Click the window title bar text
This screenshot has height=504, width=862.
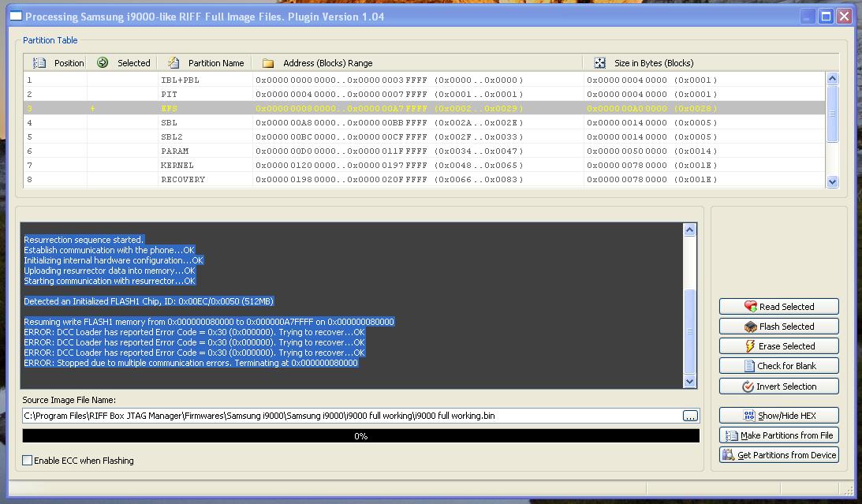[204, 17]
